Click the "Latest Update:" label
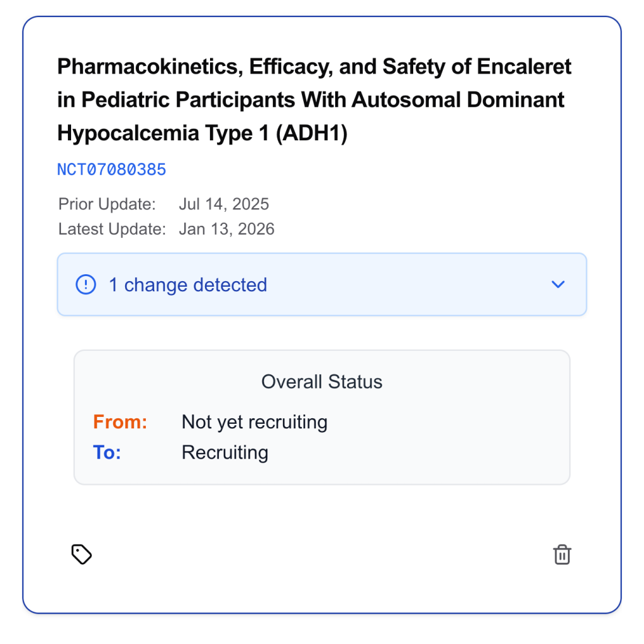Screen dimensions: 644x644 coord(112,229)
